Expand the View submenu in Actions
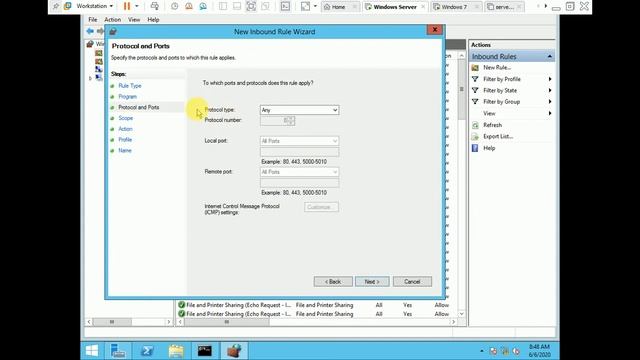This screenshot has height=360, width=640. click(x=550, y=113)
